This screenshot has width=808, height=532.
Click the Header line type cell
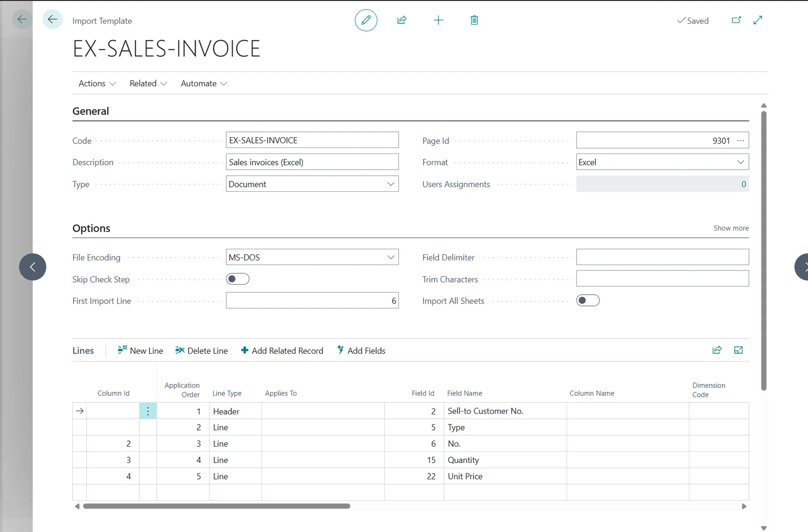click(x=235, y=411)
